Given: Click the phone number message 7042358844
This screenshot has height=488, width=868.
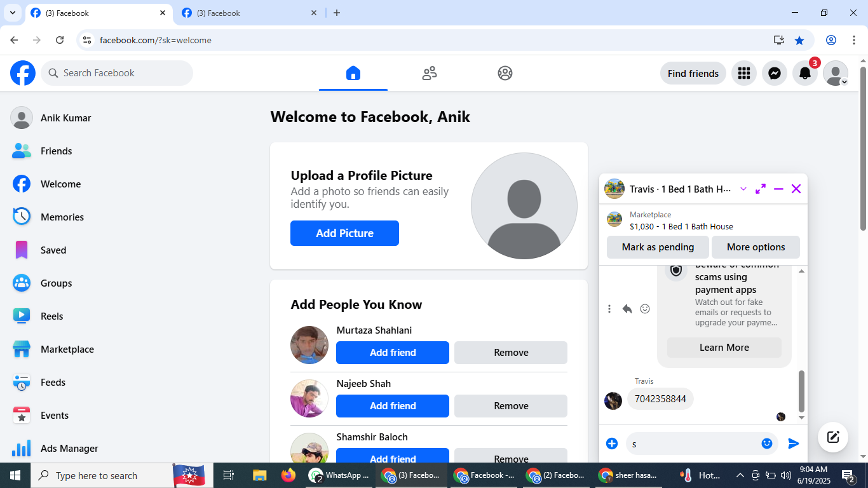Looking at the screenshot, I should click(x=660, y=399).
